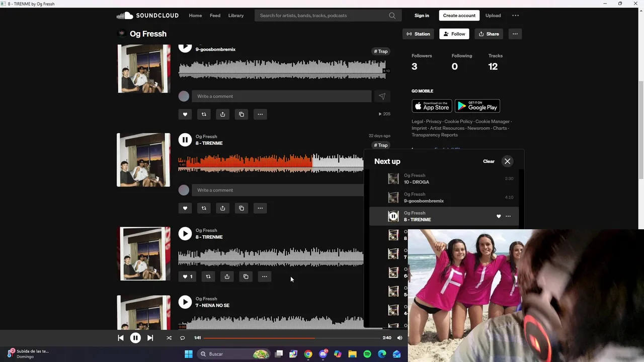The image size is (644, 362).
Task: Send comment on 9-goosbombremix track
Action: point(382,96)
